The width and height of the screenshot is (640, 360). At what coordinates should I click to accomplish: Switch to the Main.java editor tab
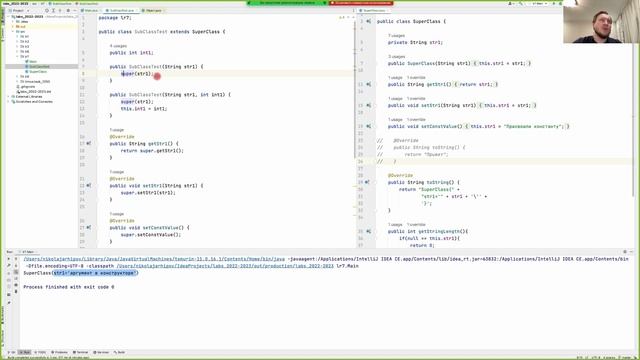[x=90, y=10]
